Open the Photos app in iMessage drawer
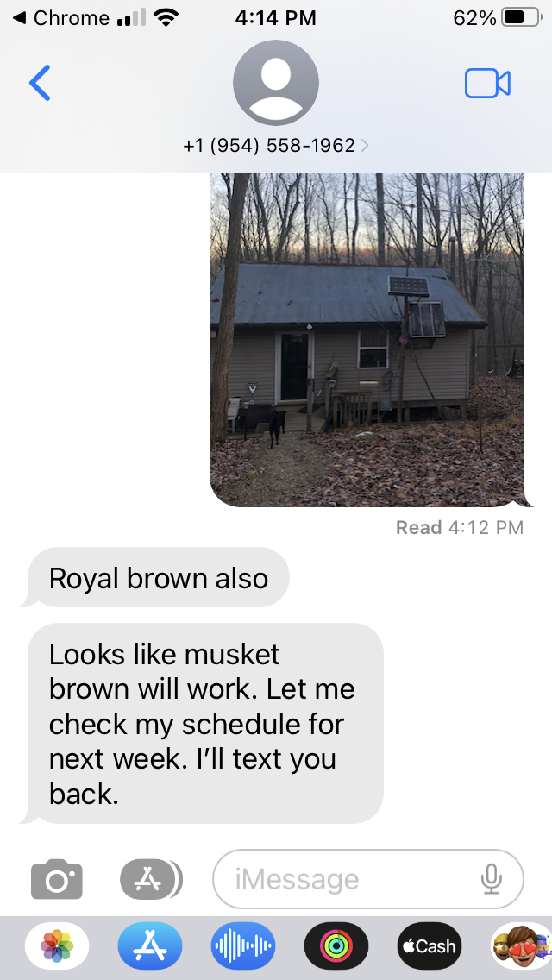Screen dimensions: 552x980 tap(57, 946)
